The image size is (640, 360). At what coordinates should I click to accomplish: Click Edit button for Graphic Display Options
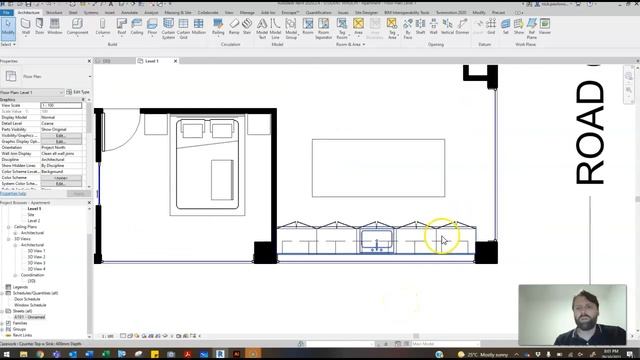pyautogui.click(x=61, y=142)
